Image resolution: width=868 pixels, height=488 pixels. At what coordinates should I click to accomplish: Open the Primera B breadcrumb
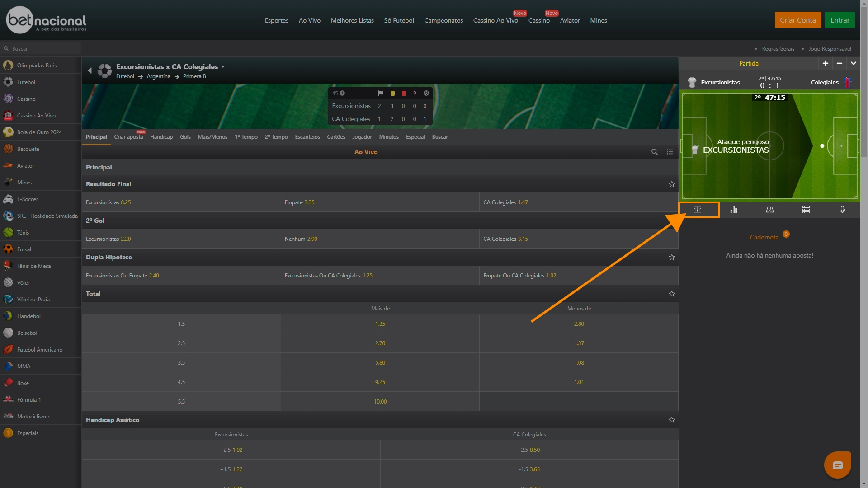(x=194, y=76)
